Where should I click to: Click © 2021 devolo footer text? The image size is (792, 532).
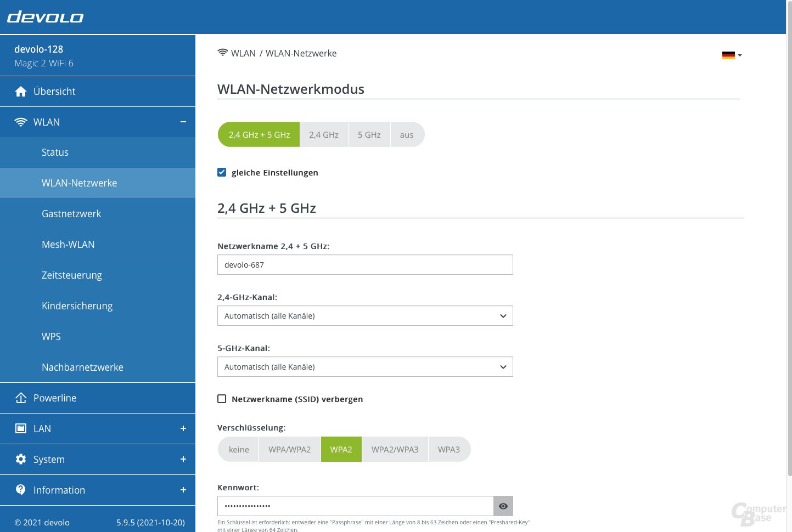point(42,523)
